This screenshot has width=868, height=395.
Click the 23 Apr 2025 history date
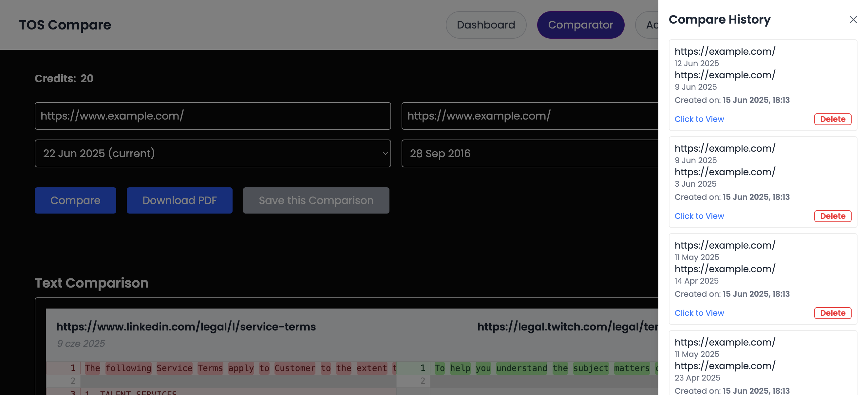pos(697,378)
